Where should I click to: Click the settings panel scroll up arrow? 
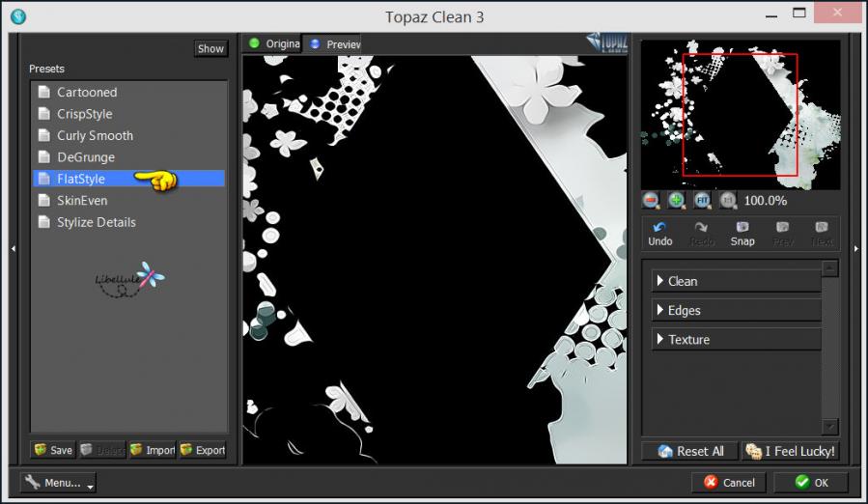(x=829, y=268)
